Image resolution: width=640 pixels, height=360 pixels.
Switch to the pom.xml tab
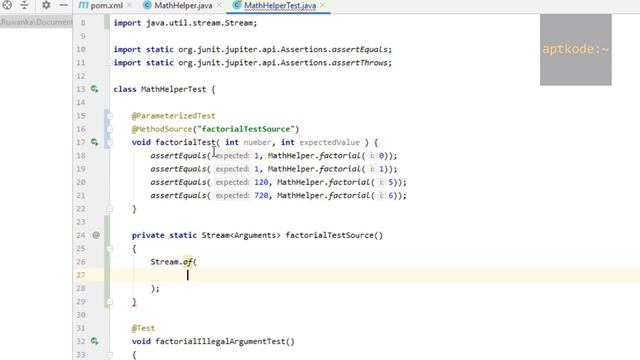(x=106, y=5)
